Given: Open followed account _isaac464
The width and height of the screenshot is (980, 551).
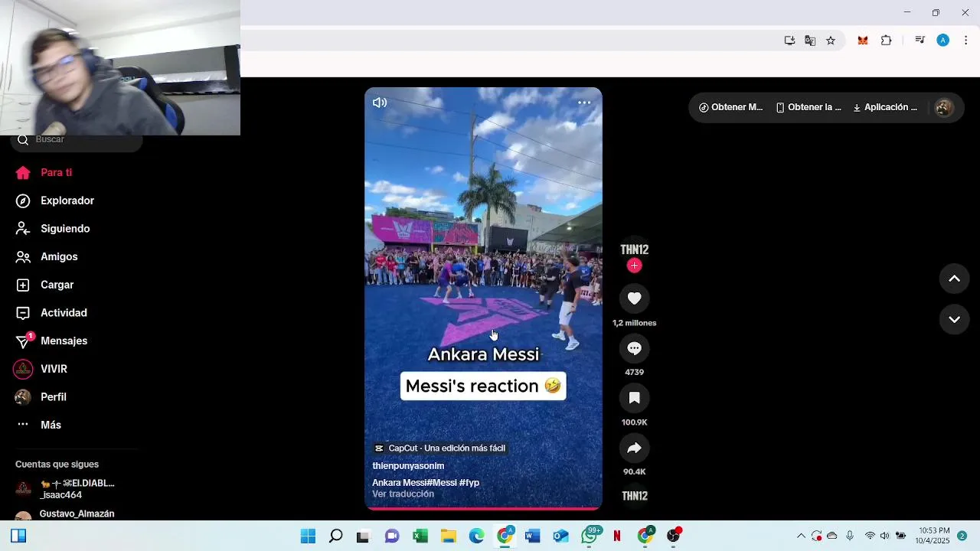Looking at the screenshot, I should 65,489.
